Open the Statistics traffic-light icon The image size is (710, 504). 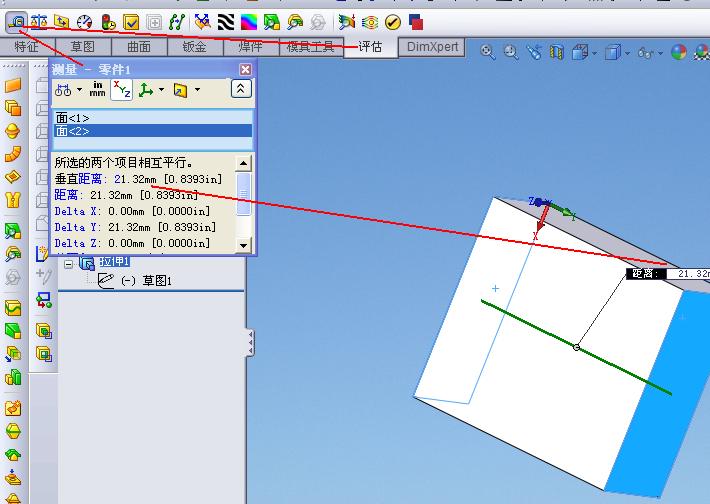(108, 22)
